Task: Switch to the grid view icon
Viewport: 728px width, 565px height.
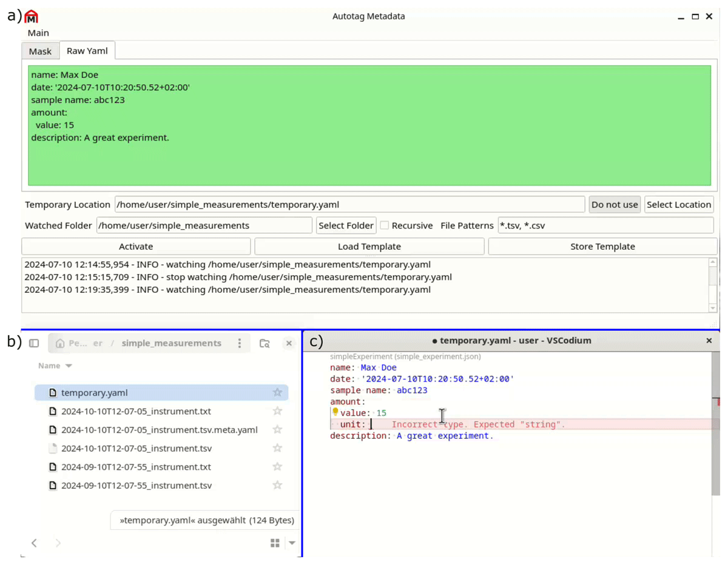Action: pyautogui.click(x=275, y=543)
